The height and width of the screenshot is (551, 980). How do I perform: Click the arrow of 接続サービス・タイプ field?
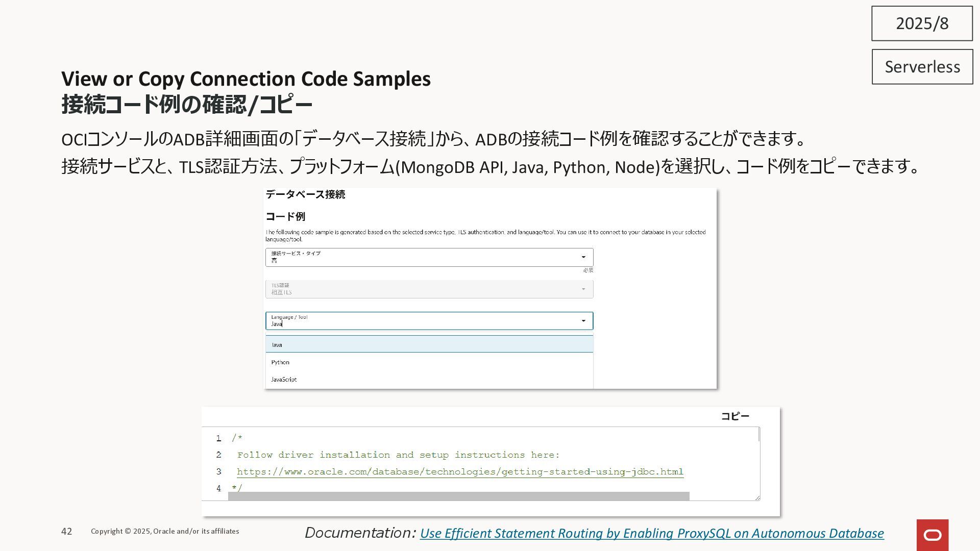pos(583,257)
